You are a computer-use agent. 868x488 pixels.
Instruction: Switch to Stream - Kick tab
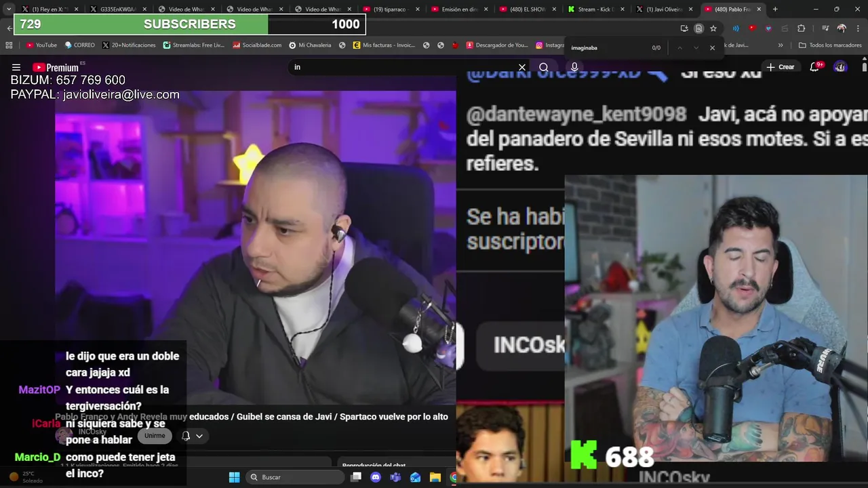pos(595,9)
